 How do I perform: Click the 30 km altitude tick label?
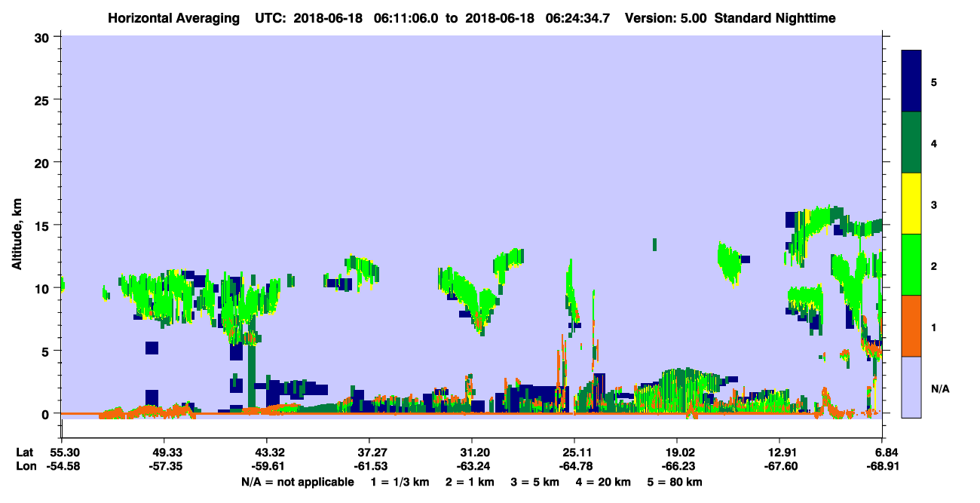[x=44, y=37]
